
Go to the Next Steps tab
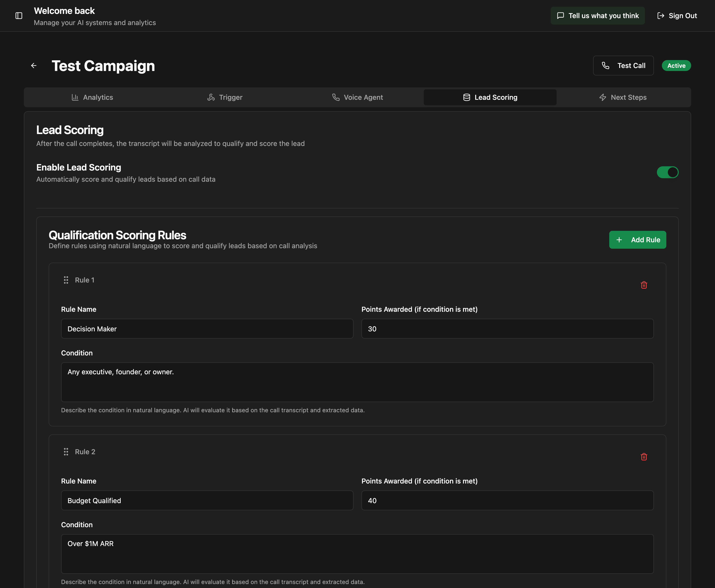[x=623, y=97]
